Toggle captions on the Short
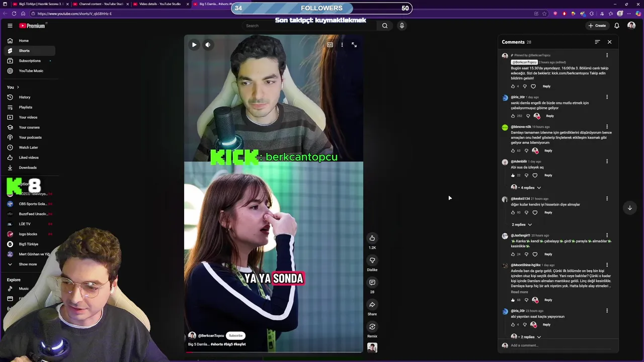 (330, 45)
